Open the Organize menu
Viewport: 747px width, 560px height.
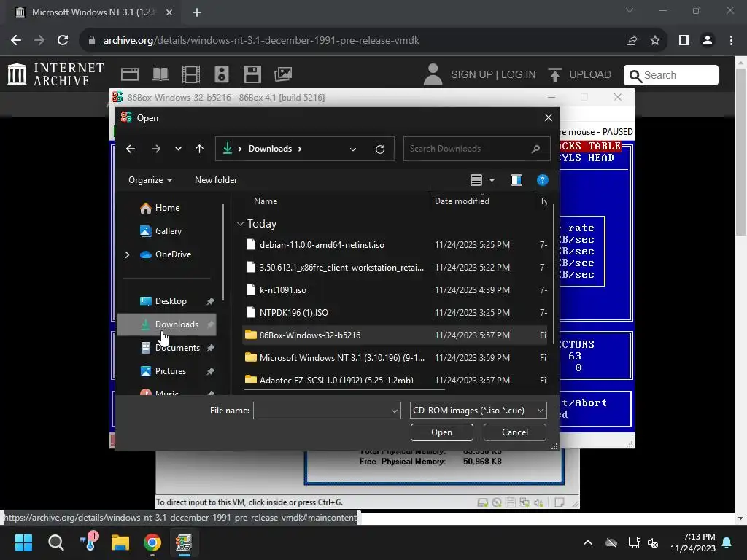point(150,180)
